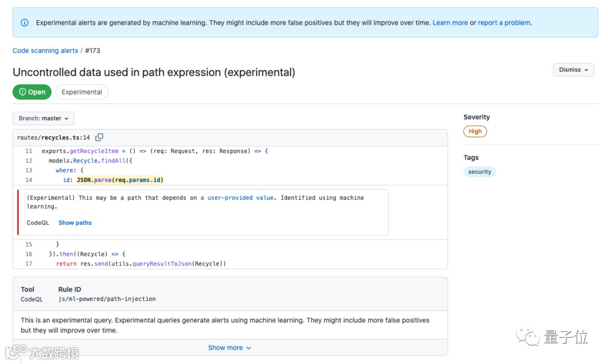608x364 pixels.
Task: Click the alert title heading
Action: coord(154,72)
